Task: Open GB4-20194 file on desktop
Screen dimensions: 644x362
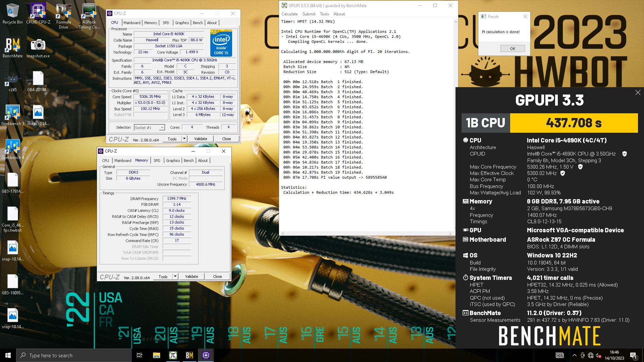Action: click(38, 82)
